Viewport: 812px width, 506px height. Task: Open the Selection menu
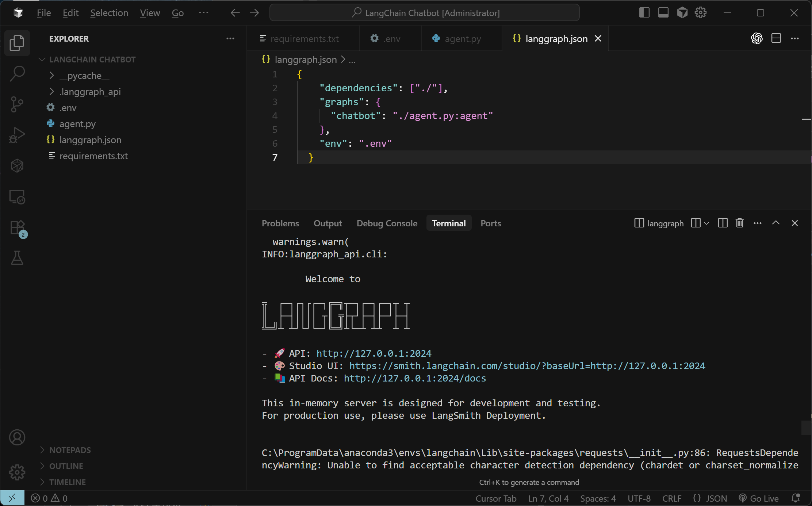click(109, 13)
